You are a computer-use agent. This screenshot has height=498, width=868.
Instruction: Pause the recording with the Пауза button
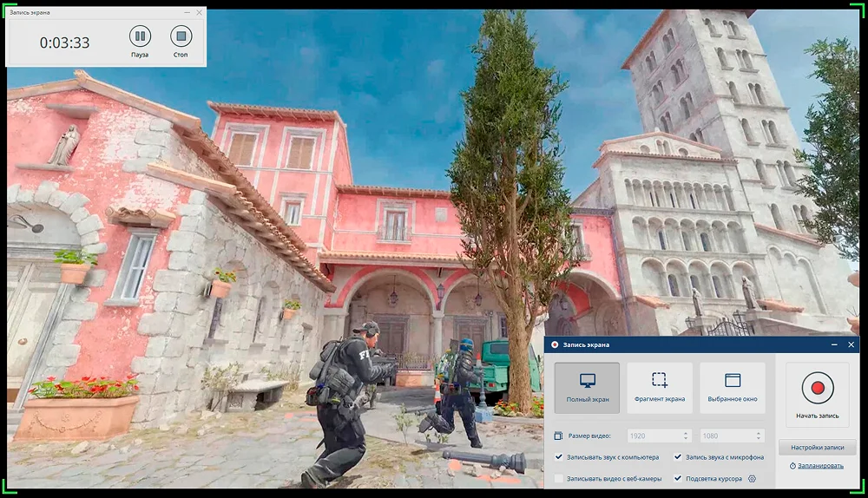[140, 36]
